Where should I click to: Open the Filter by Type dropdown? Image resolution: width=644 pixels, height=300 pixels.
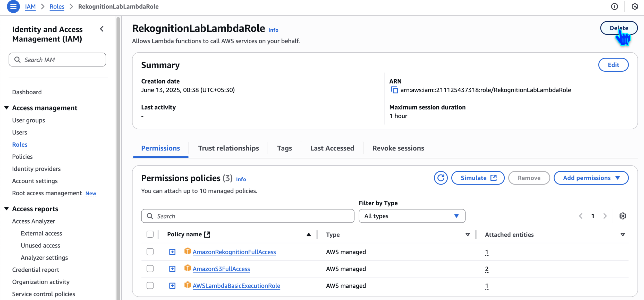(412, 216)
